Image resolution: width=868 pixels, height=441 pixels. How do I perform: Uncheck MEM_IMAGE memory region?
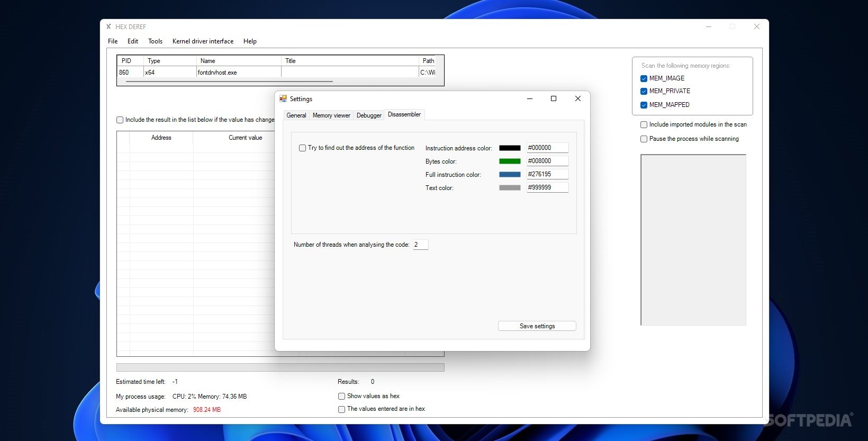[x=644, y=78]
